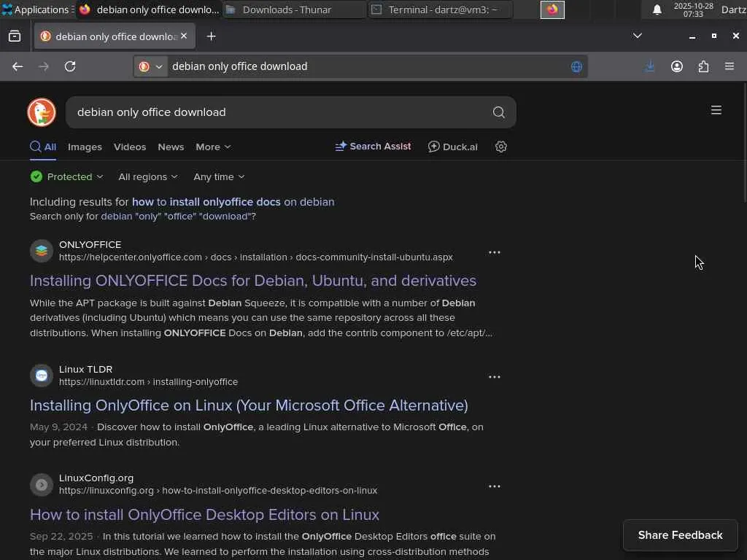
Task: Switch to the Videos tab
Action: [x=130, y=147]
